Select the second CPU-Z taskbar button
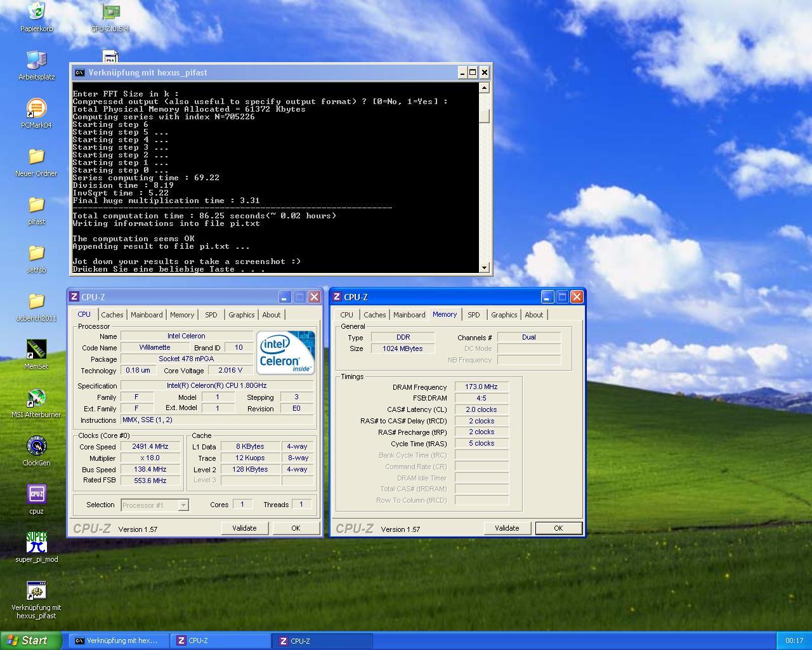This screenshot has width=812, height=650. 322,640
